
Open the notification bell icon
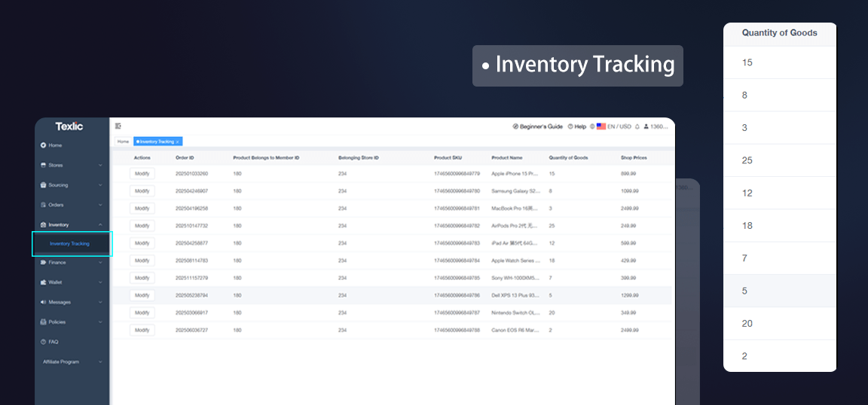point(637,126)
